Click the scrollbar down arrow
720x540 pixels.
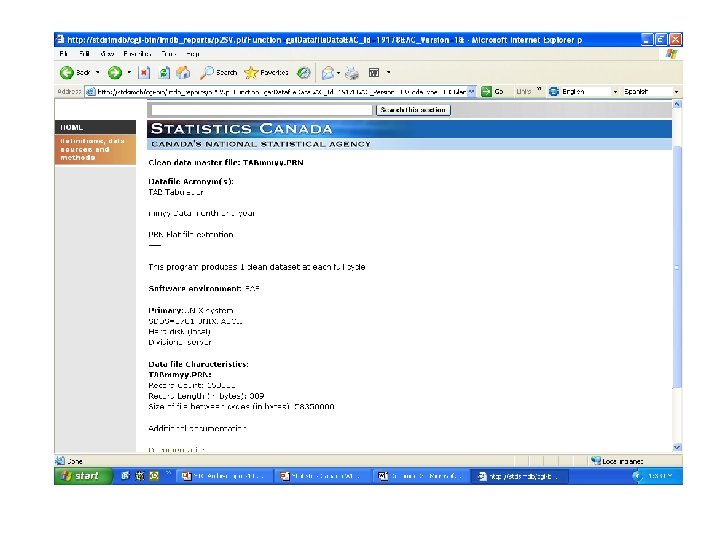tap(677, 447)
